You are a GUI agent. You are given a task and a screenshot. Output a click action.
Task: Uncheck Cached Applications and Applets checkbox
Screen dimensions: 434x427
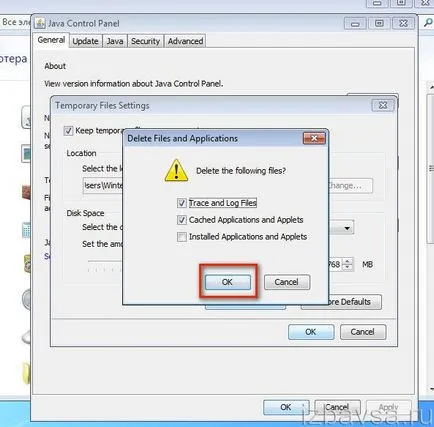click(x=182, y=220)
